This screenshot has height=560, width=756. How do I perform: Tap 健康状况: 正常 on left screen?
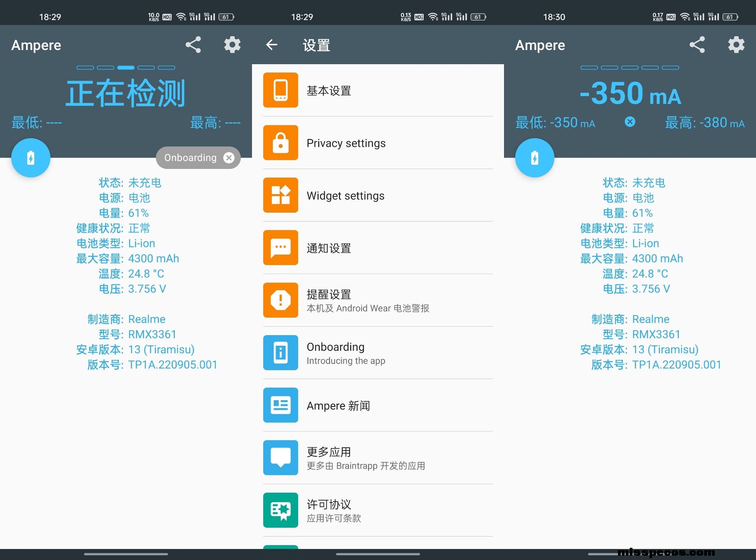point(113,228)
